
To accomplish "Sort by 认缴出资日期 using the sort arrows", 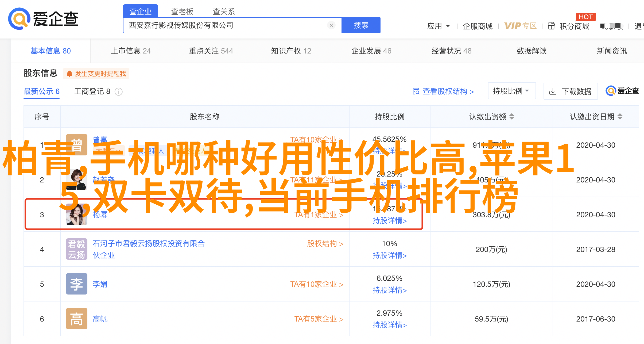I will (620, 117).
